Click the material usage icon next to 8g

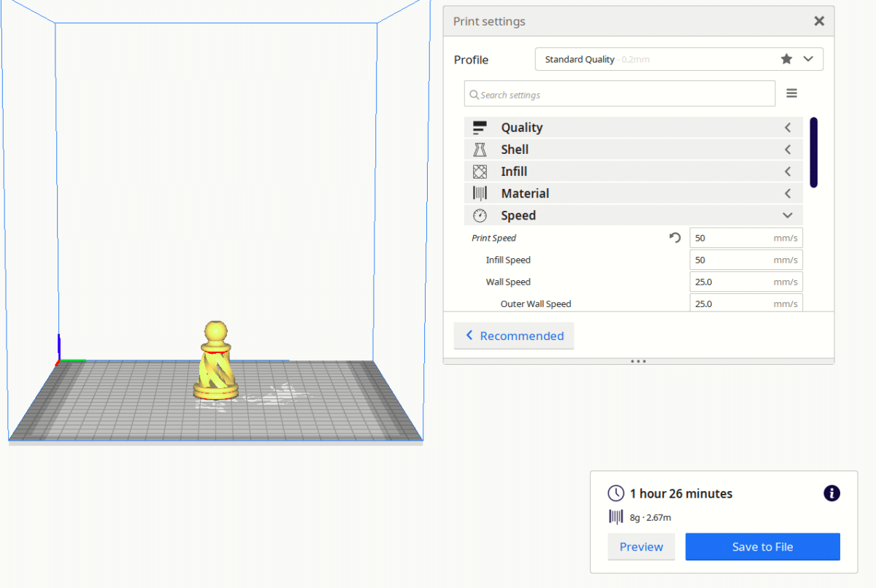click(615, 517)
